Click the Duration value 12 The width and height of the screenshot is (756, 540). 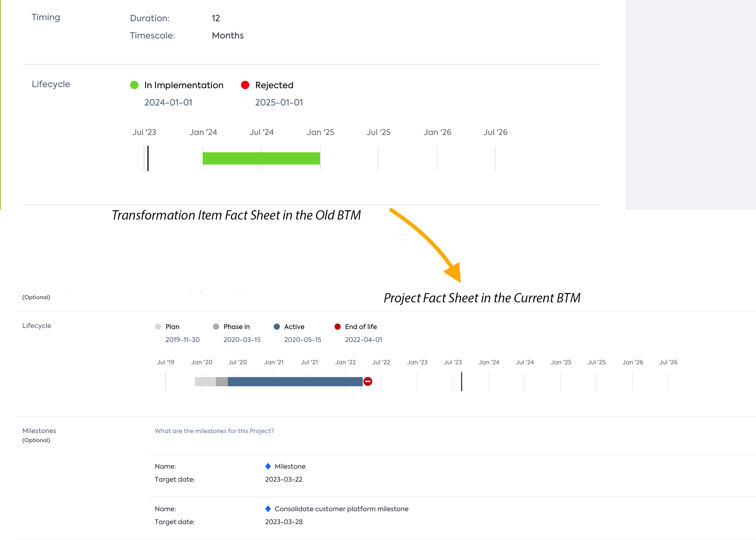(x=216, y=18)
